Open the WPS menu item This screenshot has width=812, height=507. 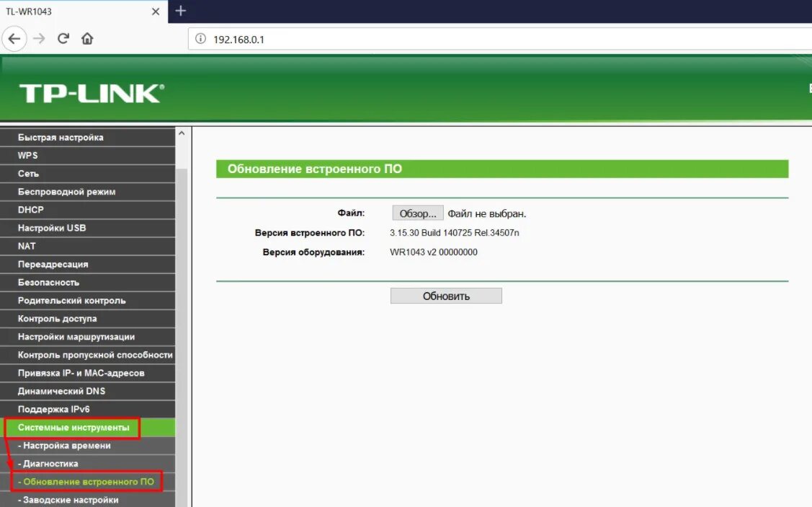coord(87,156)
